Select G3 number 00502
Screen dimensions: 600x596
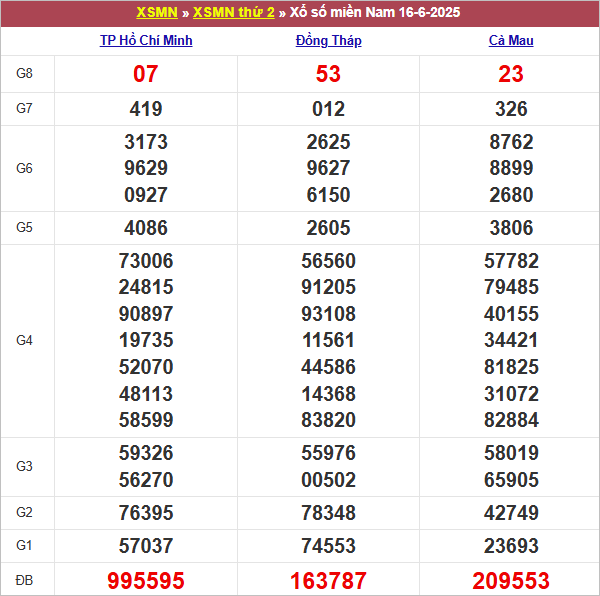pos(328,480)
